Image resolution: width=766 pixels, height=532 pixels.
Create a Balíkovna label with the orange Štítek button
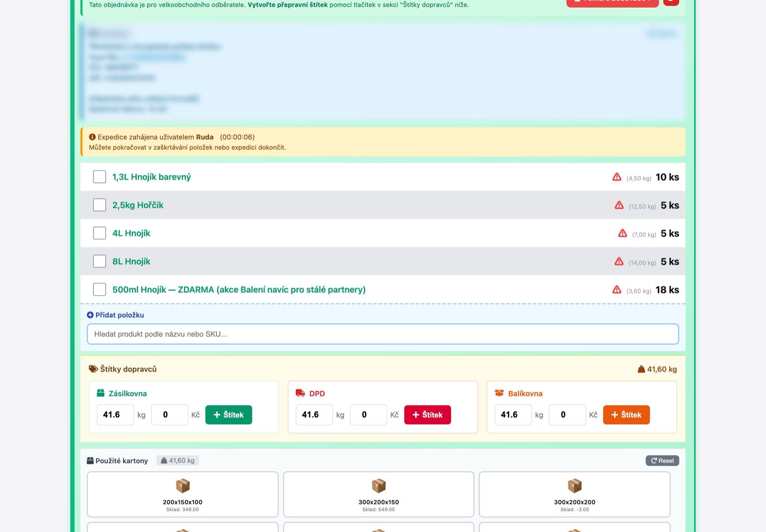tap(627, 415)
